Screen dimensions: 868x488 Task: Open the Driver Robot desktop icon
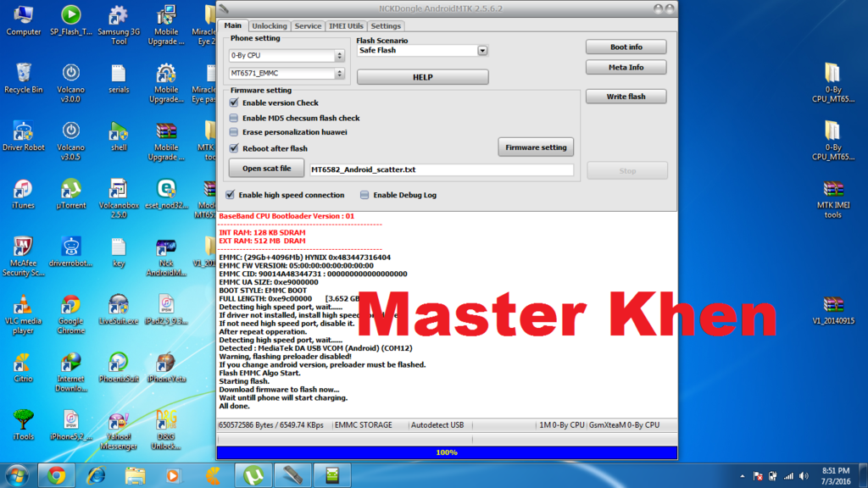point(23,132)
